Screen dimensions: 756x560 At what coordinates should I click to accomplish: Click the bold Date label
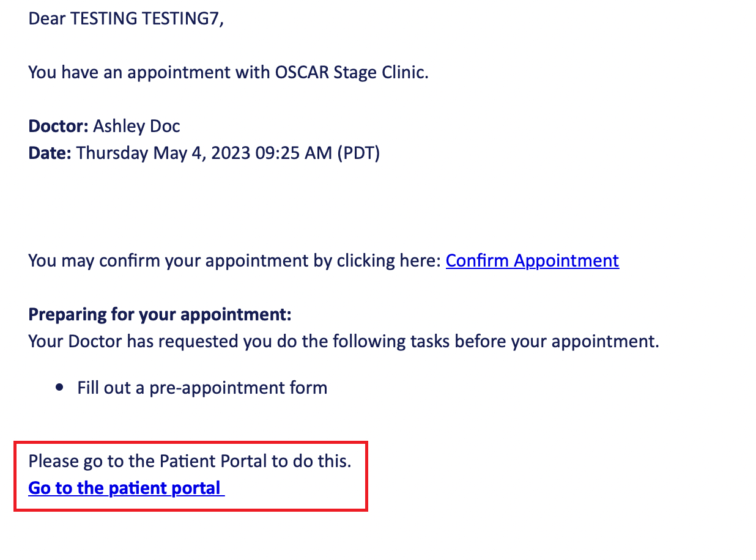tap(50, 153)
